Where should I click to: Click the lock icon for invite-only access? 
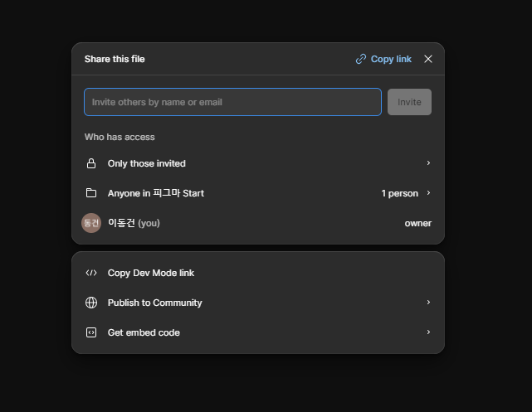click(x=91, y=163)
